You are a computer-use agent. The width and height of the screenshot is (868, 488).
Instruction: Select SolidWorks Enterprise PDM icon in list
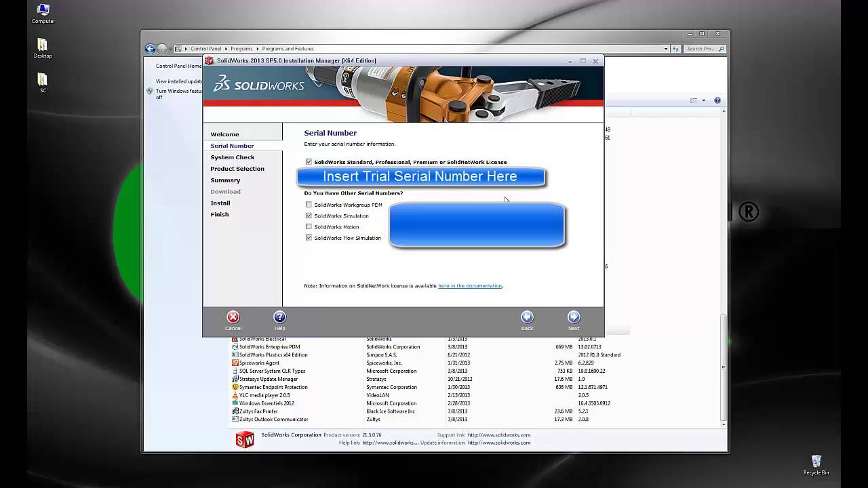coord(235,347)
